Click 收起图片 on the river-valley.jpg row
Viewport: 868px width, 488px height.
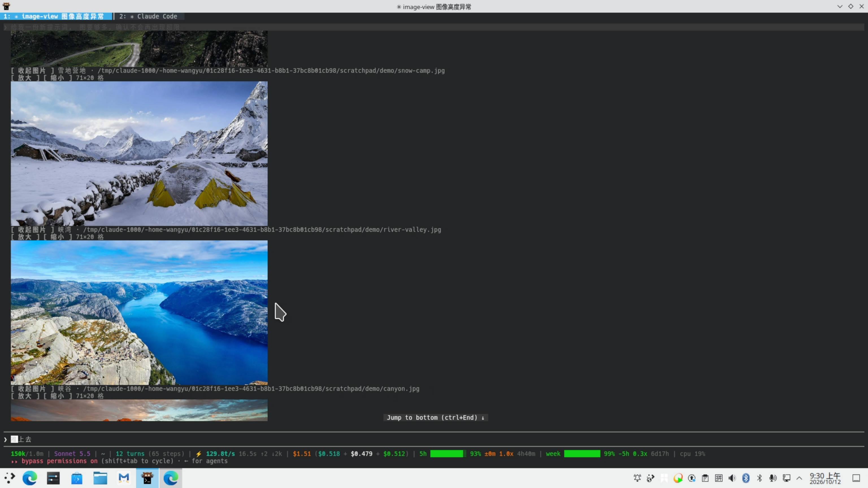coord(32,229)
